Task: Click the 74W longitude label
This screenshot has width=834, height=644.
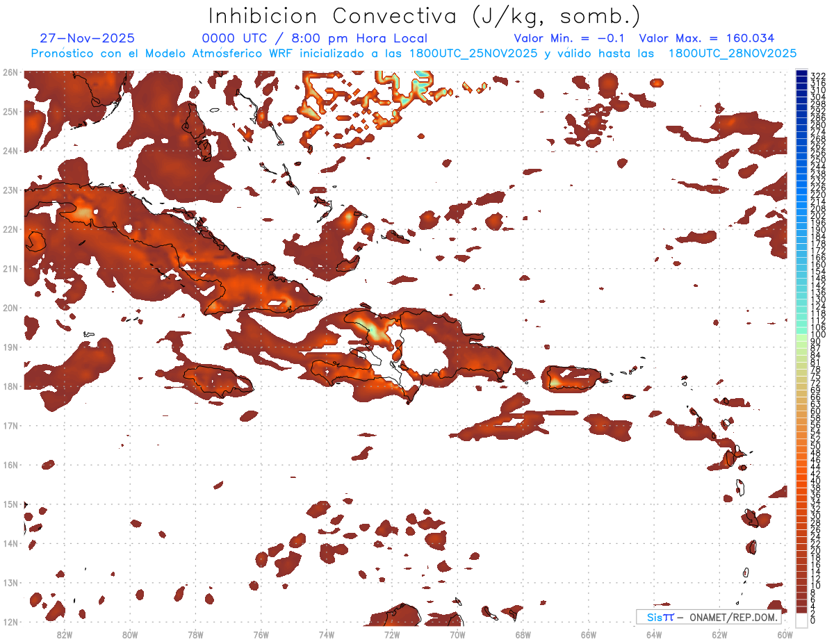Action: (x=326, y=634)
